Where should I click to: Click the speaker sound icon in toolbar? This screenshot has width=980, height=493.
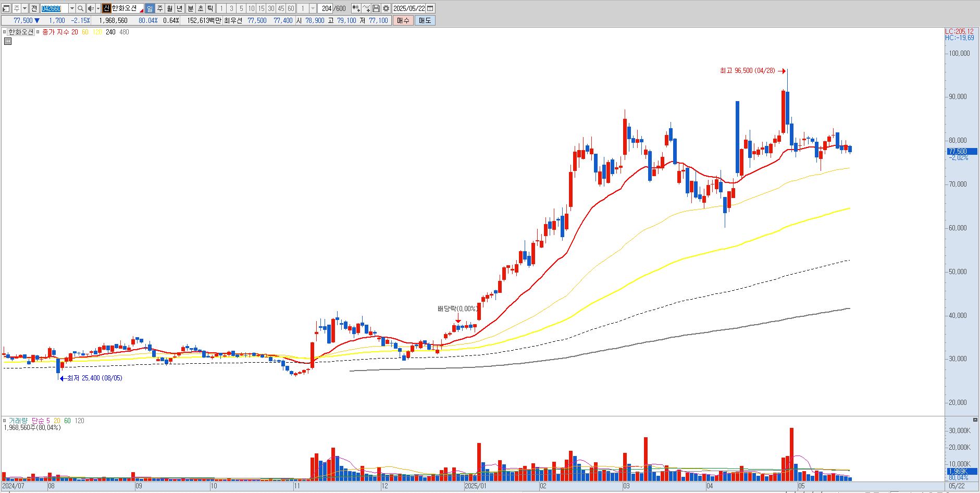(91, 8)
